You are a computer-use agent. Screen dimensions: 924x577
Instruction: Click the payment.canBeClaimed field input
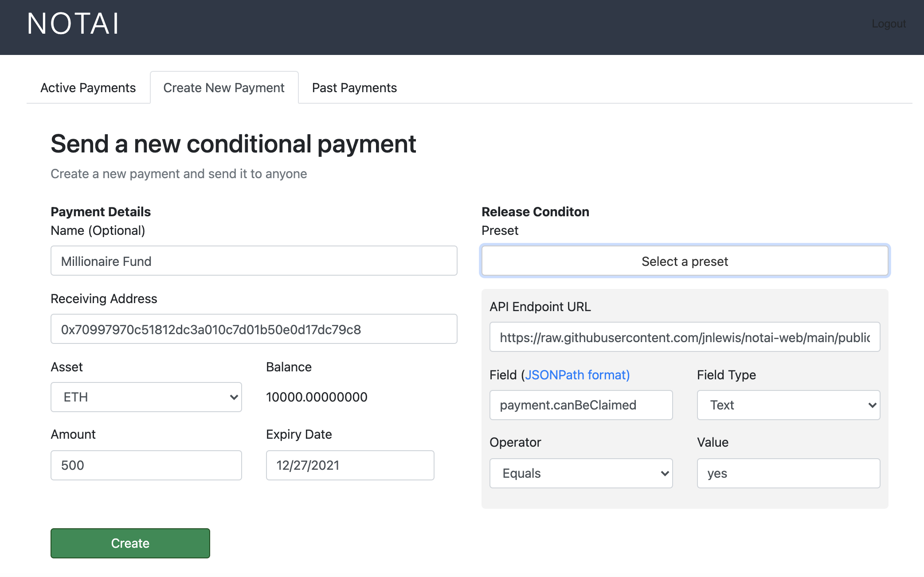(x=581, y=405)
